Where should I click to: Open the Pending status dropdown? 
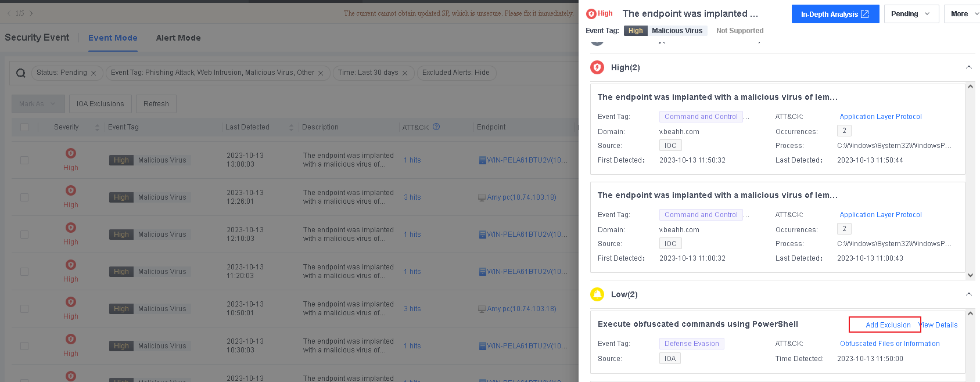point(911,14)
